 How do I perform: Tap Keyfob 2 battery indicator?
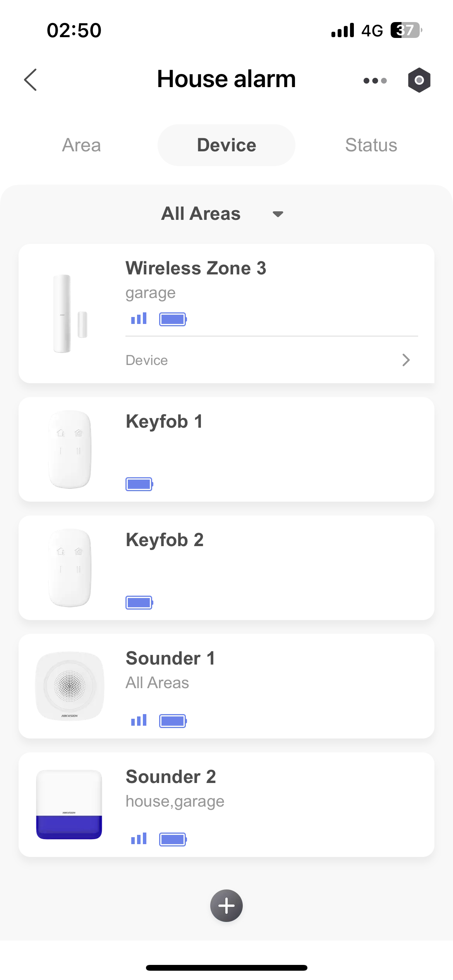[139, 603]
